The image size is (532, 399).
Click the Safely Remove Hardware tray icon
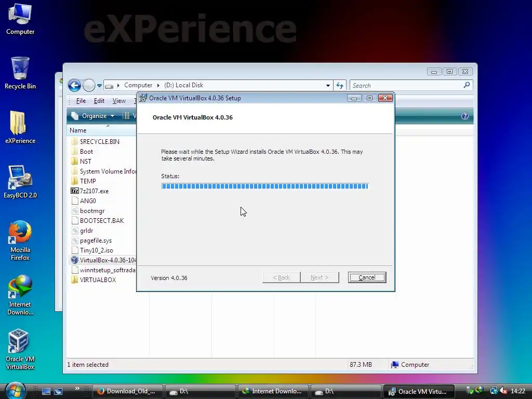pyautogui.click(x=470, y=391)
